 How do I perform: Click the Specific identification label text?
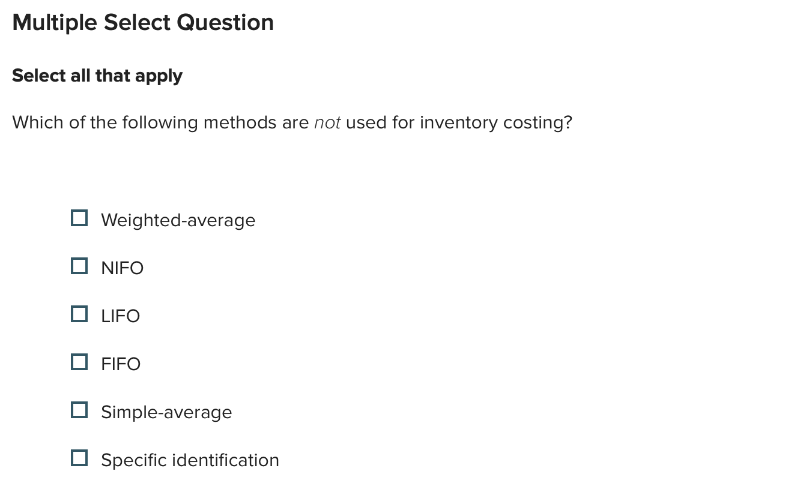(190, 460)
